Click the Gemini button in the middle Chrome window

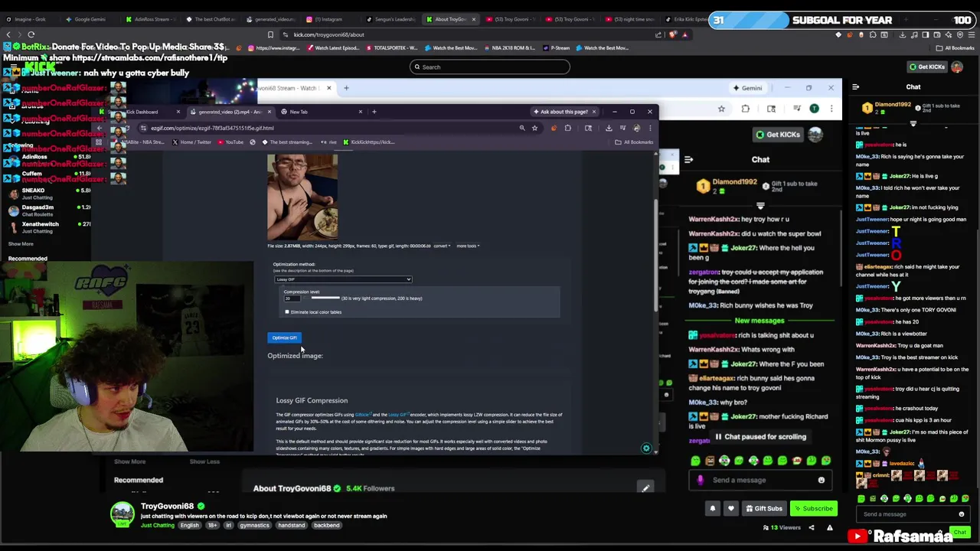[747, 88]
